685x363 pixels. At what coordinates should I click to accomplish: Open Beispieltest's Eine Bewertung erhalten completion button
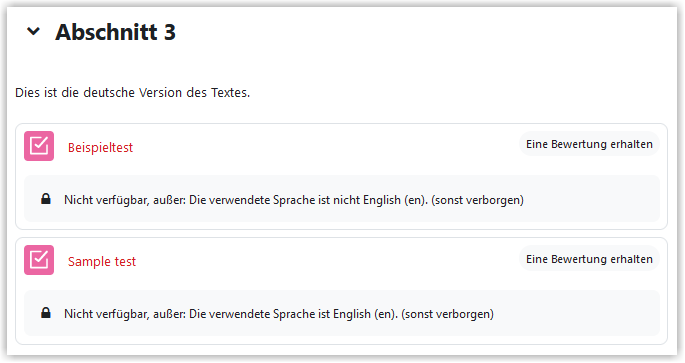click(x=589, y=144)
